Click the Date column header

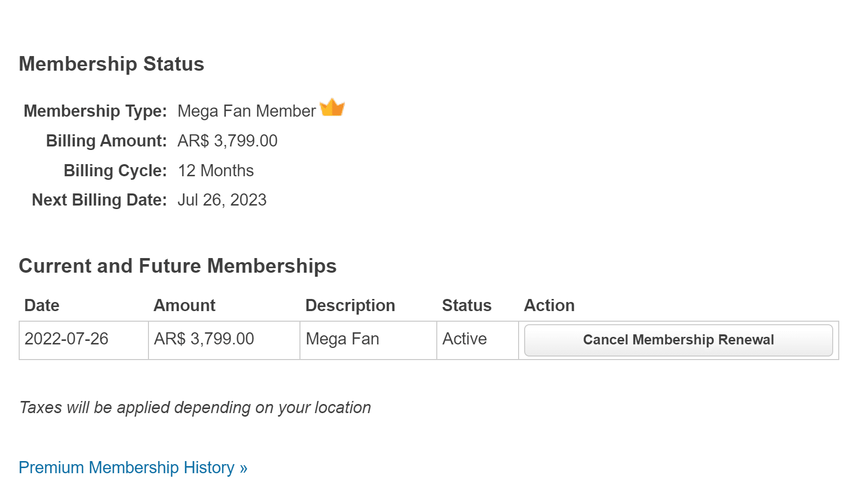(42, 306)
